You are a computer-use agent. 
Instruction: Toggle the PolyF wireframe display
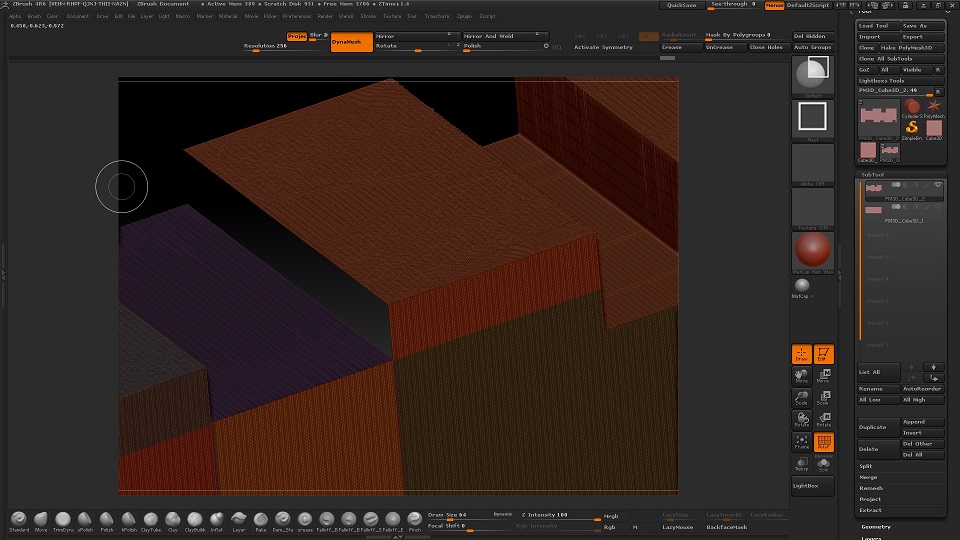coord(823,441)
